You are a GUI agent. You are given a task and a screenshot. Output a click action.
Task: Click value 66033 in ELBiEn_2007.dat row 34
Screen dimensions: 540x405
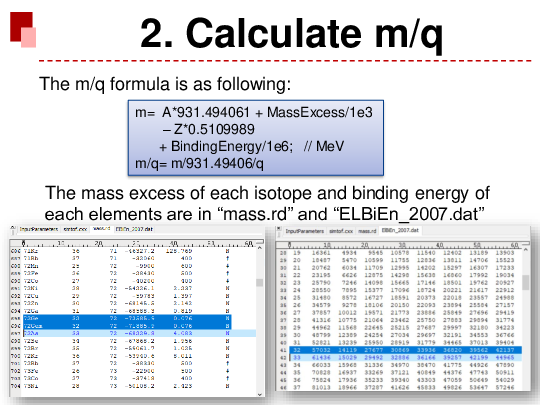coord(321,365)
